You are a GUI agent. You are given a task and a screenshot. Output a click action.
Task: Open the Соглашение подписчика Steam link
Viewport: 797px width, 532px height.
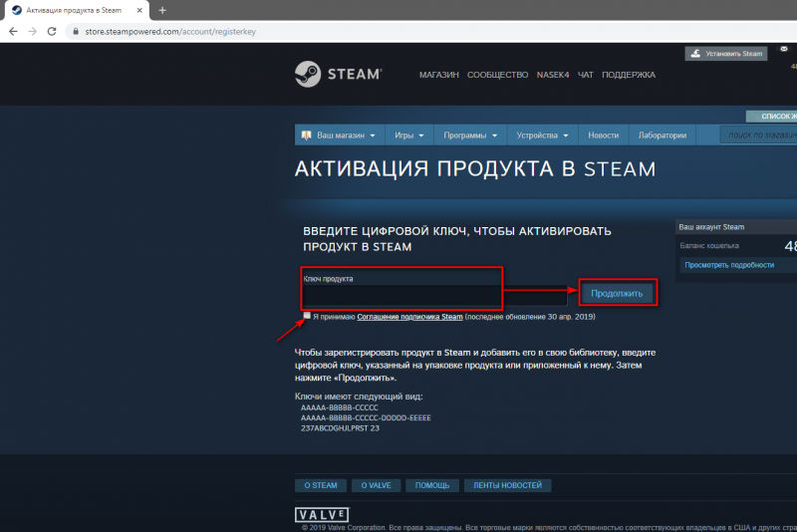(409, 317)
